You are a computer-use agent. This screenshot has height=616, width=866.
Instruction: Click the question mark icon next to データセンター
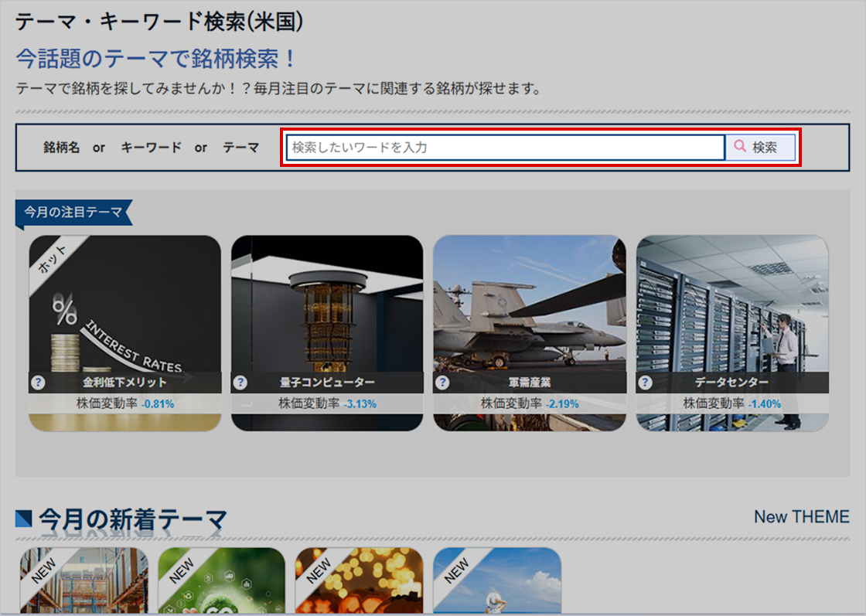646,383
